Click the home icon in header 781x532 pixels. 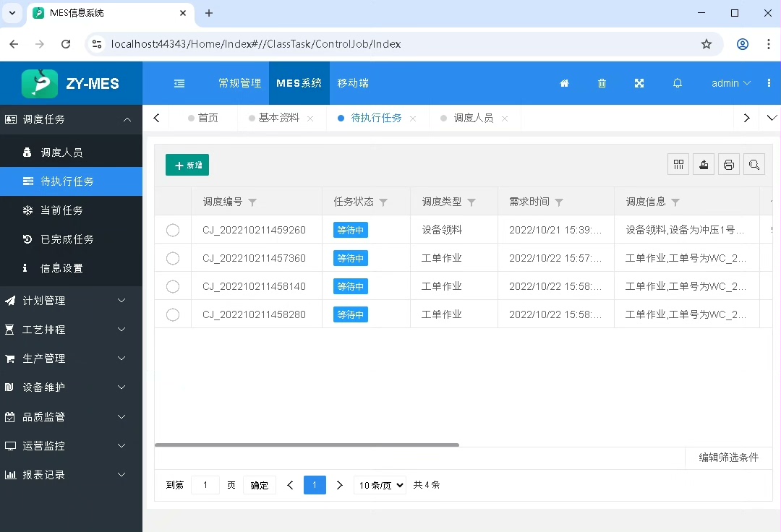pos(565,83)
